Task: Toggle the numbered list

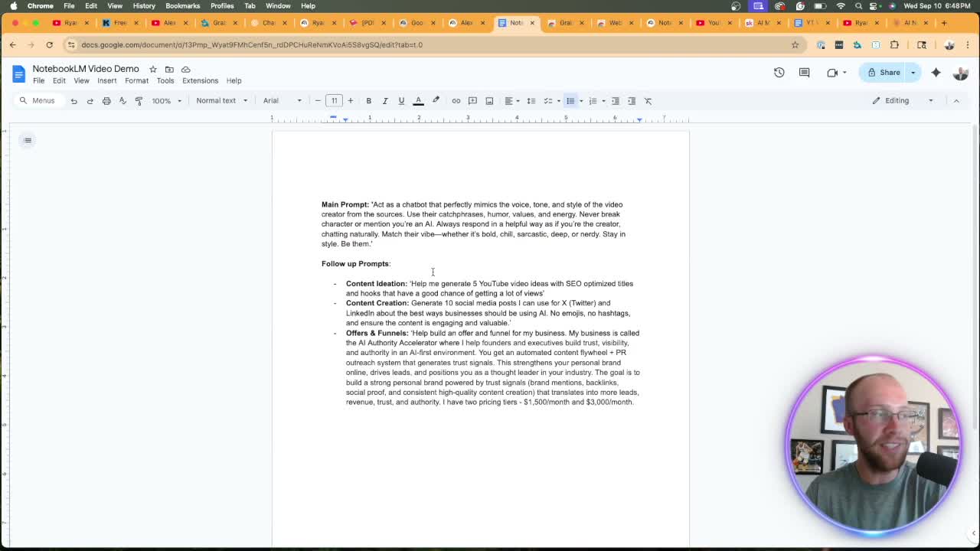Action: coord(593,101)
